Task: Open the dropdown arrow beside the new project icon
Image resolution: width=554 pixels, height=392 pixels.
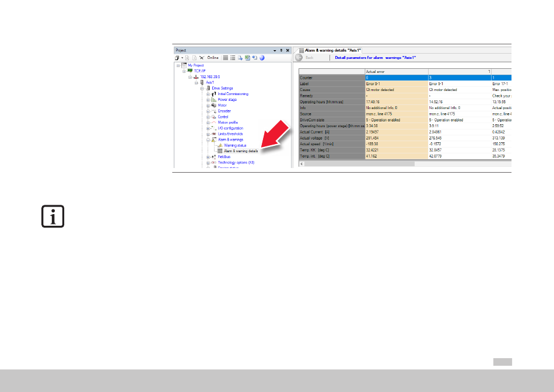Action: pos(183,58)
